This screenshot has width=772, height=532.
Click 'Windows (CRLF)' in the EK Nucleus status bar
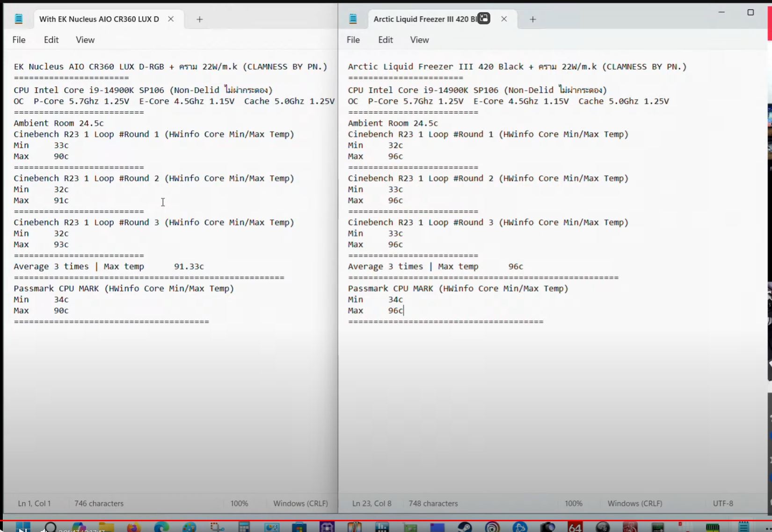[x=300, y=503]
